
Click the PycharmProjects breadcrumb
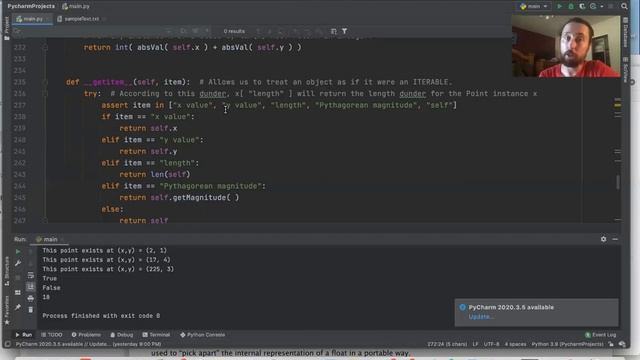point(31,6)
